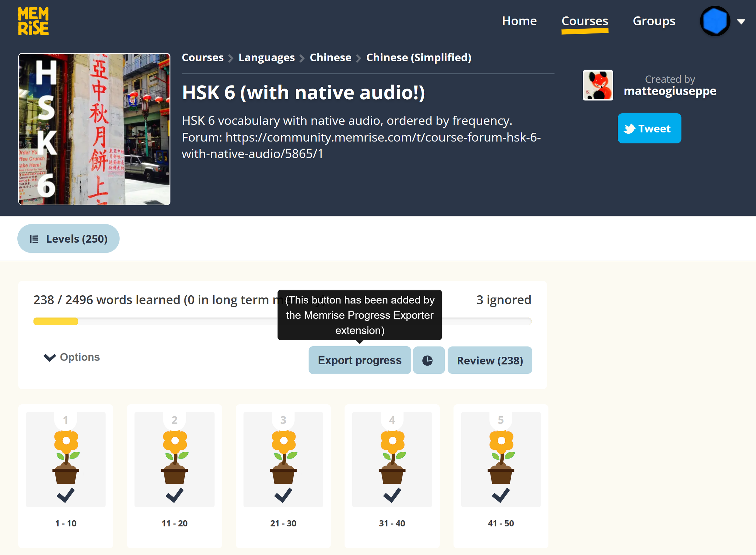Click the Courses breadcrumb link
This screenshot has width=756, height=555.
[203, 57]
